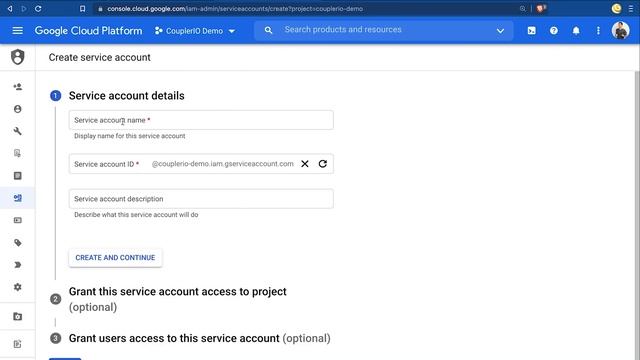
Task: Reload the page with browser refresh
Action: (38, 8)
